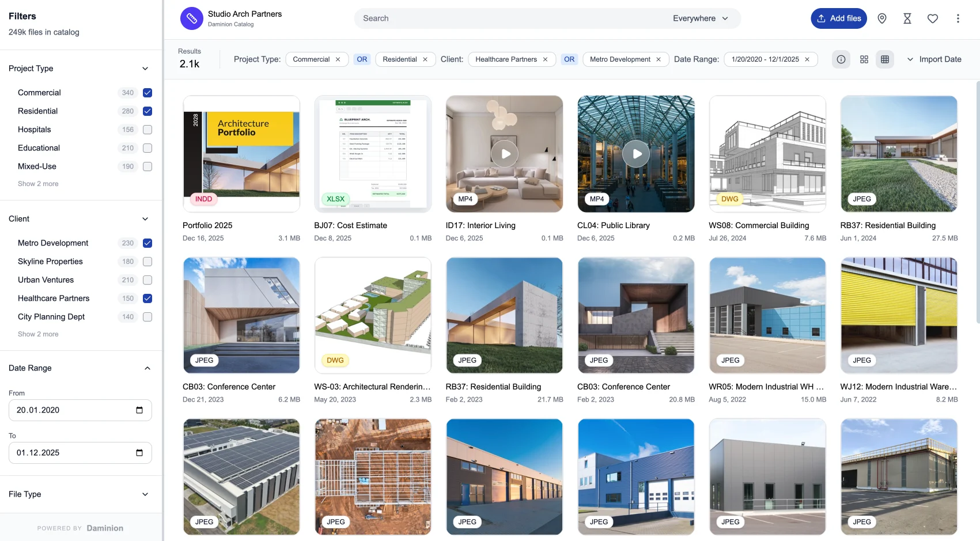The image size is (980, 541).
Task: Uncheck the Commercial project type
Action: (147, 93)
